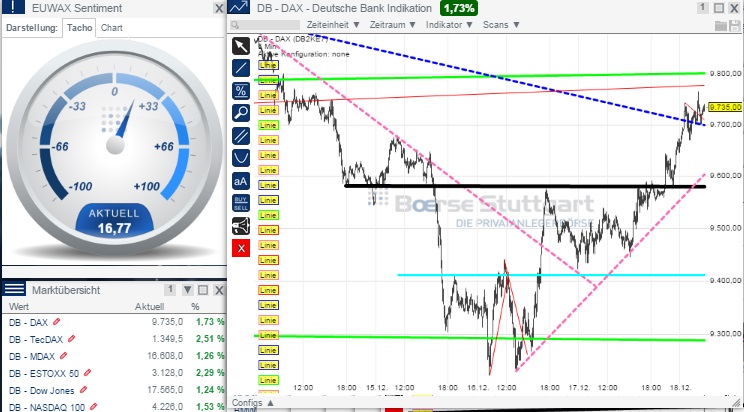Click the Buy/Sell marker tool

click(x=240, y=203)
